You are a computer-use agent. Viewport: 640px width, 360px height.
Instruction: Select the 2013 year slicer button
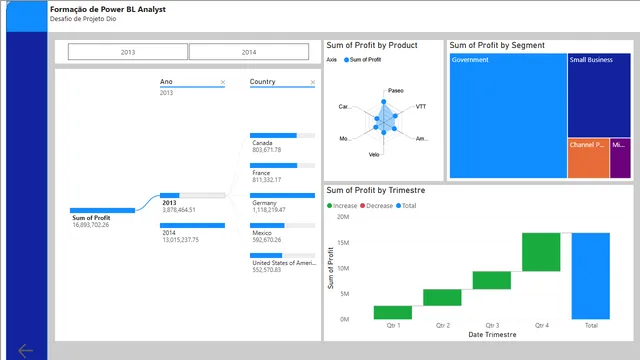click(128, 52)
